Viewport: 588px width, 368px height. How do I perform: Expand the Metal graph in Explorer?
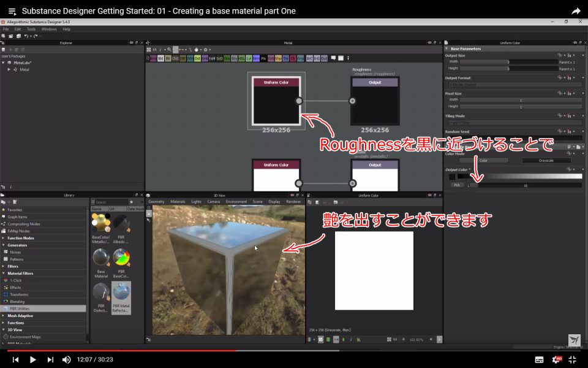pyautogui.click(x=9, y=69)
